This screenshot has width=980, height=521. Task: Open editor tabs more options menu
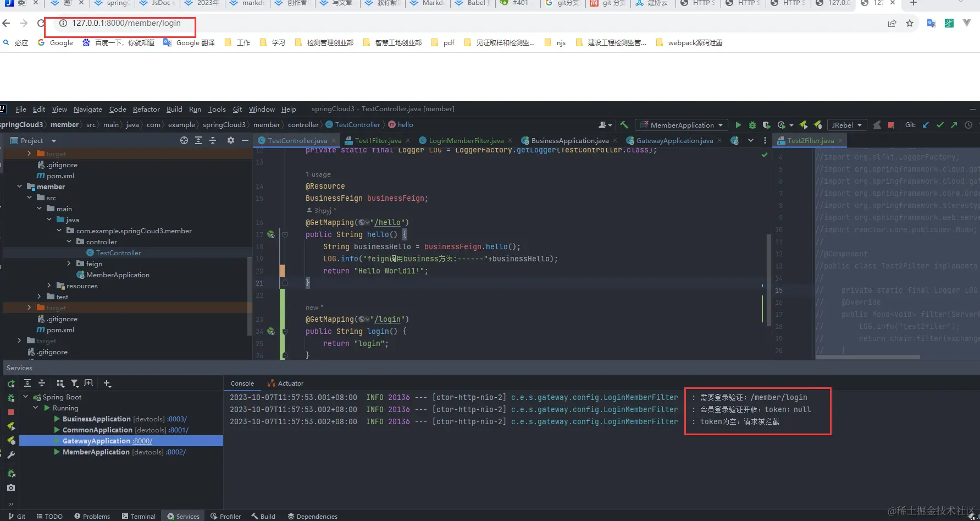765,140
